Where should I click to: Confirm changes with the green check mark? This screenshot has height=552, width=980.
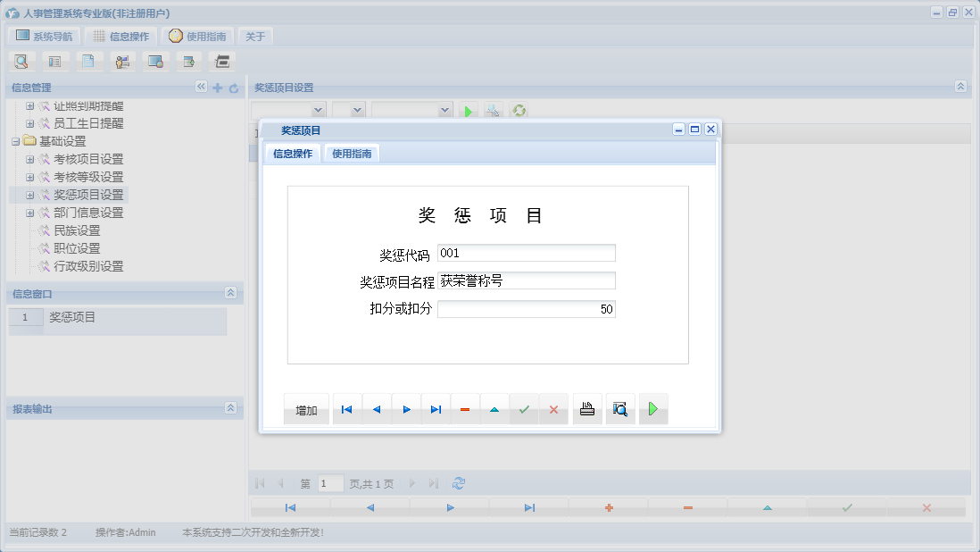tap(524, 408)
